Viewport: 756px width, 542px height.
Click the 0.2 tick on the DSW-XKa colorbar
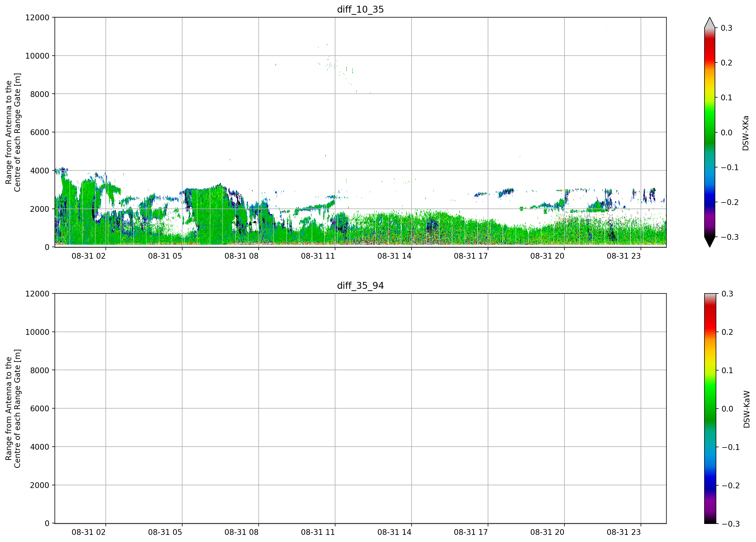point(727,63)
